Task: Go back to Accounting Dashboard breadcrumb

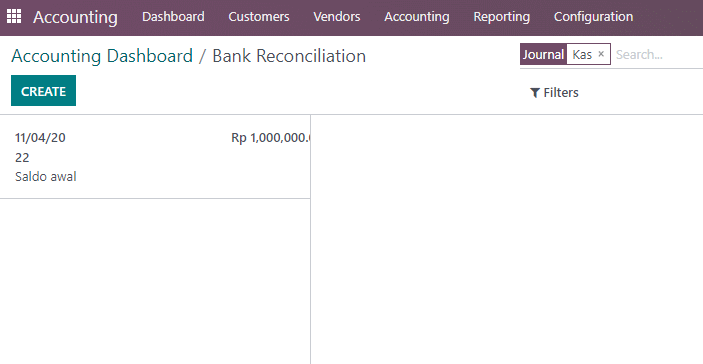Action: point(102,56)
